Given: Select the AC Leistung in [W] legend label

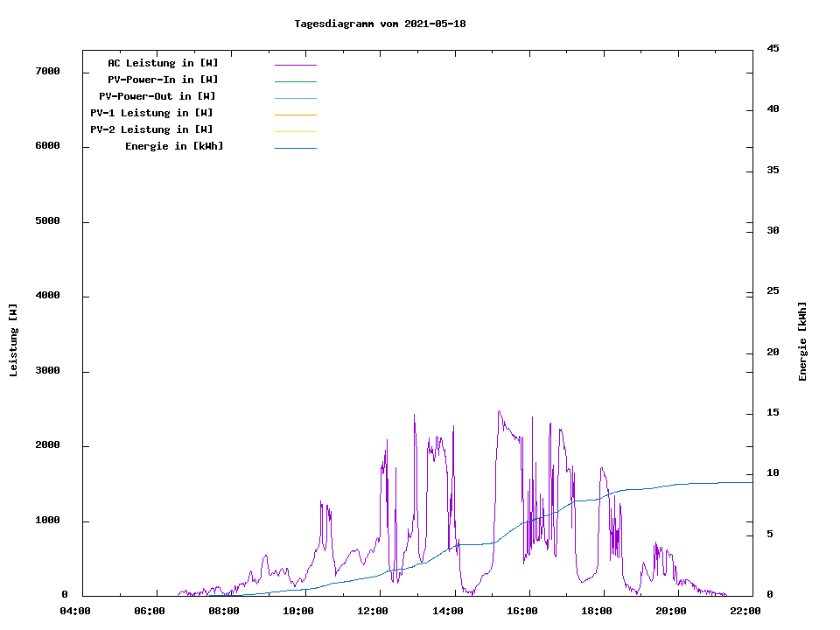Looking at the screenshot, I should tap(163, 63).
